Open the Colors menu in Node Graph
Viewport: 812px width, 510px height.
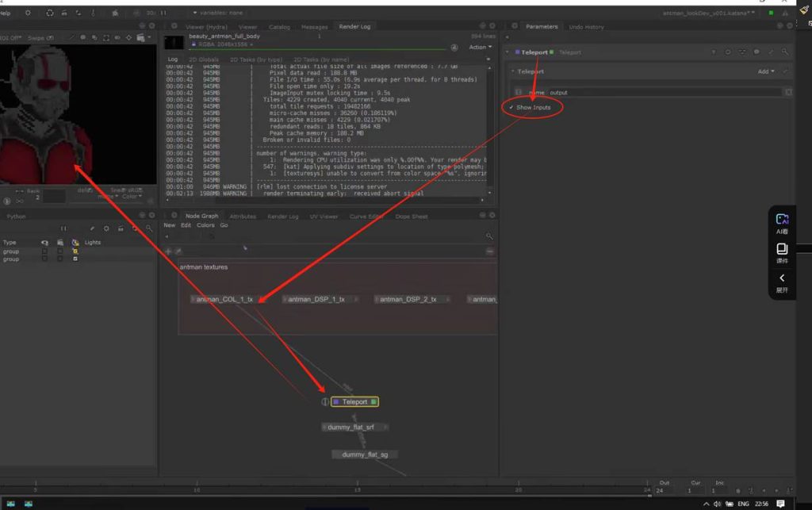click(x=205, y=225)
